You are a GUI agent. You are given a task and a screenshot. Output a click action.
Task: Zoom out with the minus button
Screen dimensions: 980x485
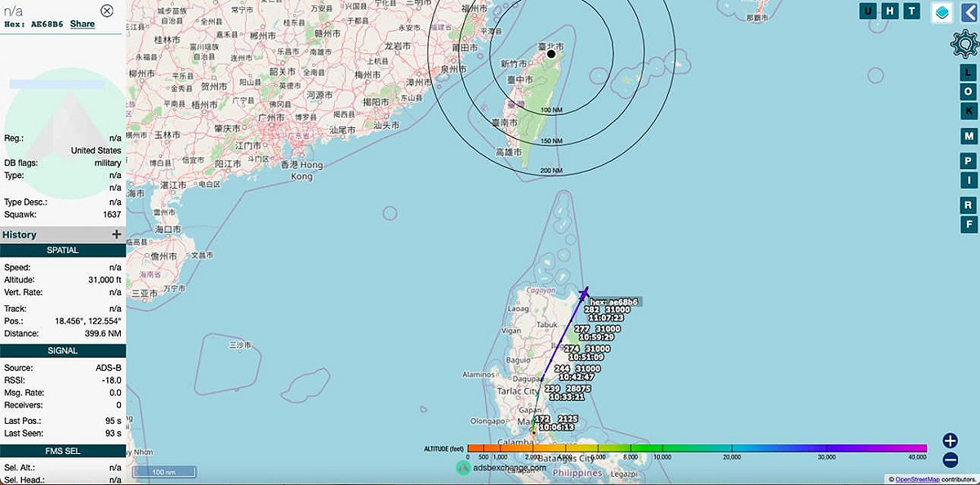click(950, 461)
